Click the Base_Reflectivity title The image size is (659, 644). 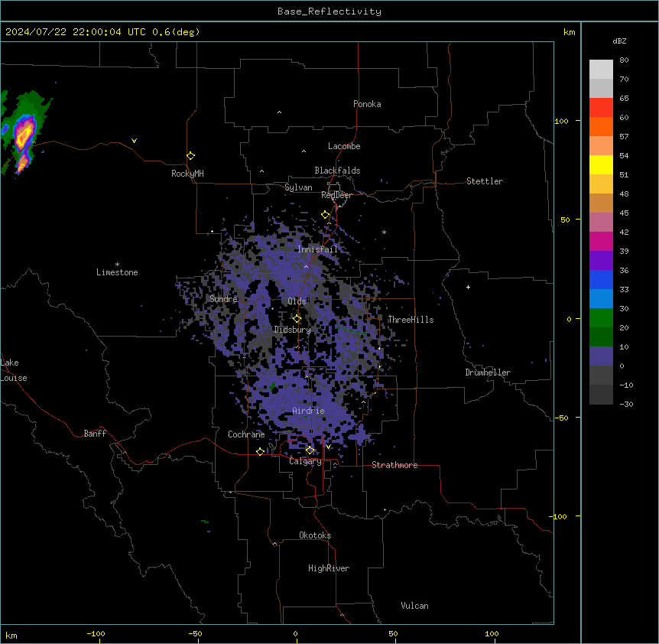(329, 11)
